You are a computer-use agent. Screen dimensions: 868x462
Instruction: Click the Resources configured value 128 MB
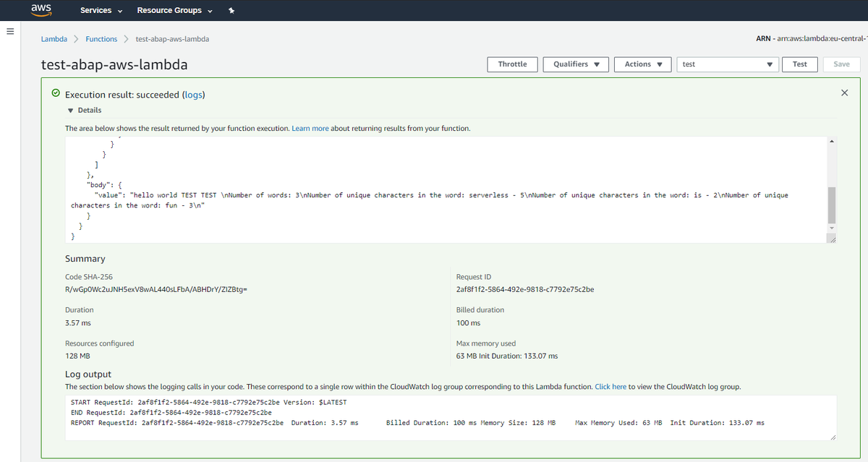pyautogui.click(x=77, y=356)
